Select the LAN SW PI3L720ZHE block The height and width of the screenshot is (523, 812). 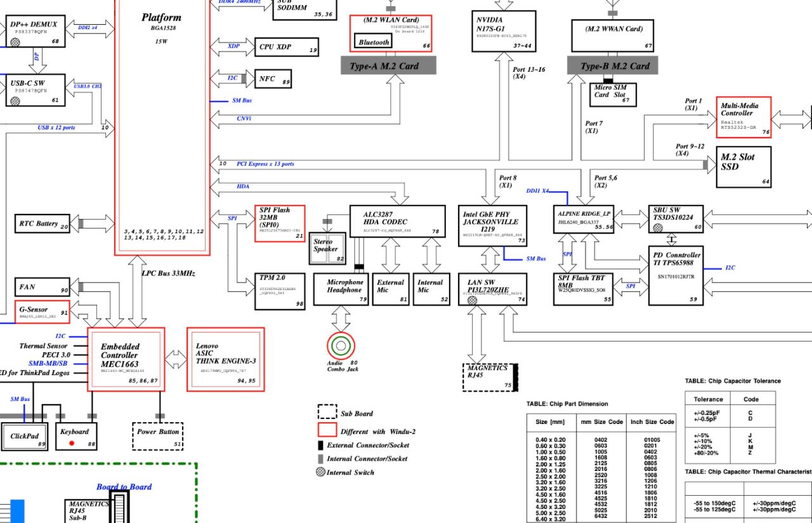pos(493,289)
